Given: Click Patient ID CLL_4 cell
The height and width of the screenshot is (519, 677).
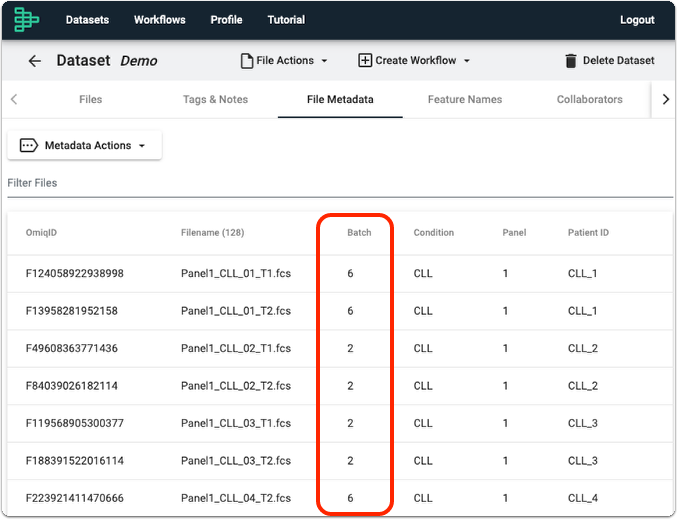Looking at the screenshot, I should pyautogui.click(x=582, y=498).
